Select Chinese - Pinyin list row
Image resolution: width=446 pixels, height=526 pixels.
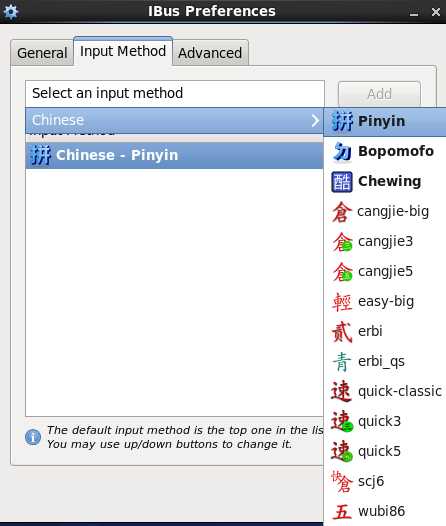(x=174, y=155)
